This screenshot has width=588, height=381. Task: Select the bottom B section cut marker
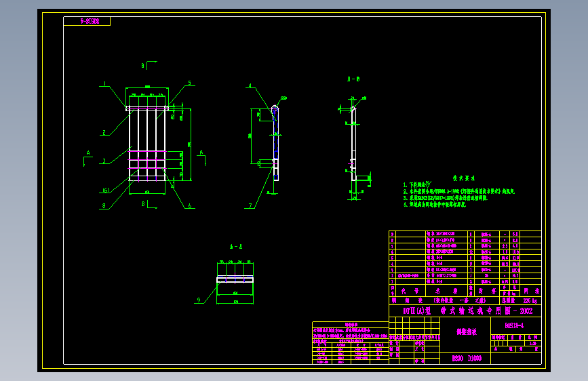point(149,204)
